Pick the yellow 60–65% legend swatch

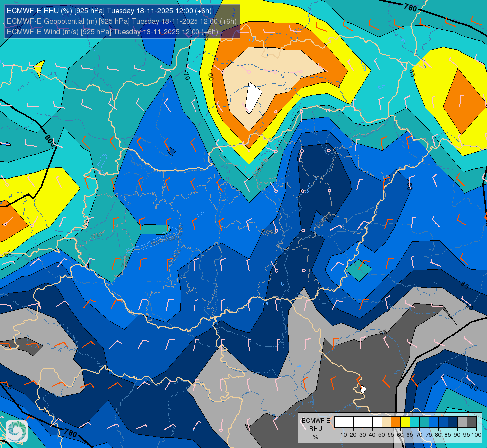click(405, 422)
